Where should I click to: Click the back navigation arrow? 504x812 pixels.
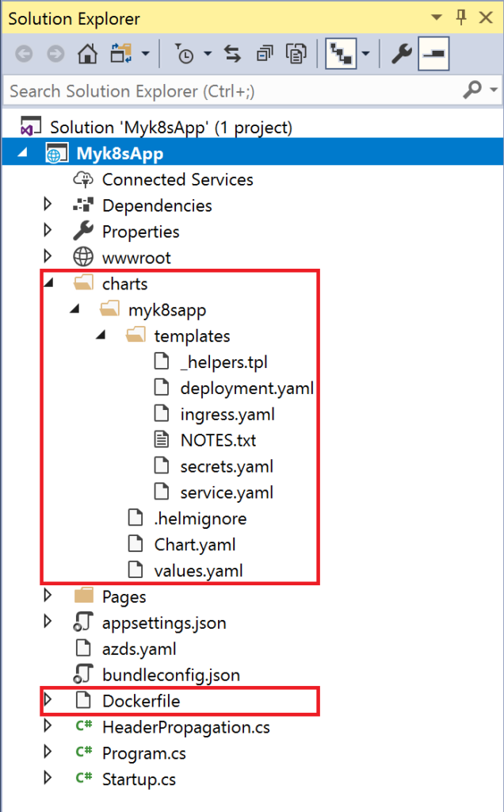[x=24, y=54]
